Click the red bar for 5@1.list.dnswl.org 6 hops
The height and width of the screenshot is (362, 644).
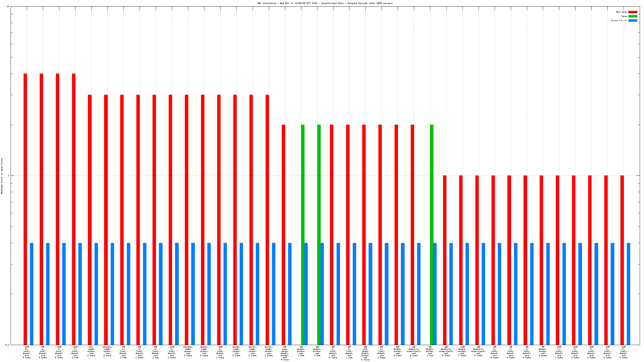[42, 209]
